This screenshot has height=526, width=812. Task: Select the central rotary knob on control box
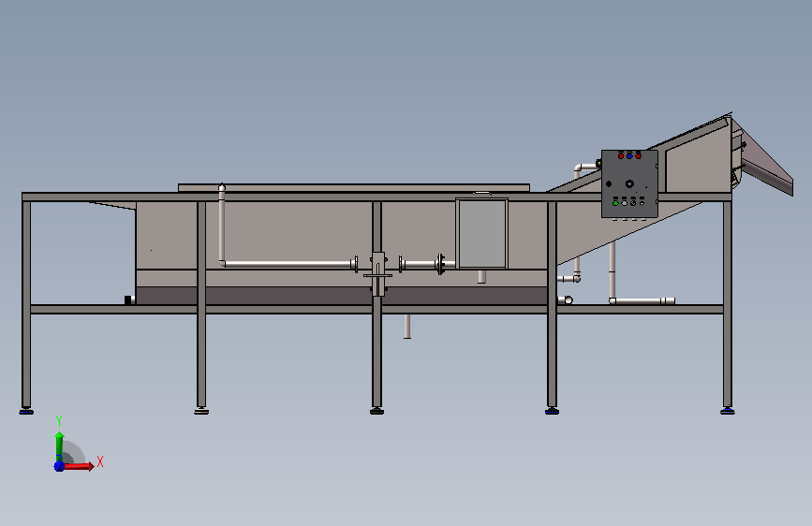point(629,183)
